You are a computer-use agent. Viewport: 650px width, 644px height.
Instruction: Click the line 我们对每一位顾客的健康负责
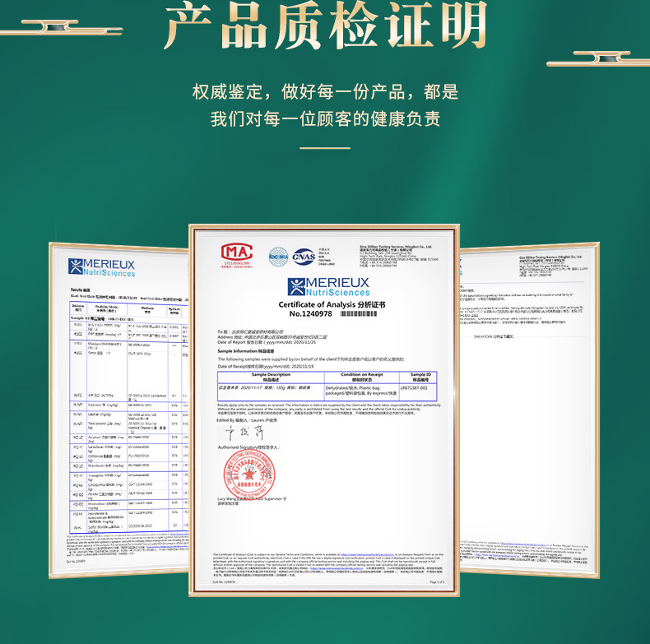[326, 119]
